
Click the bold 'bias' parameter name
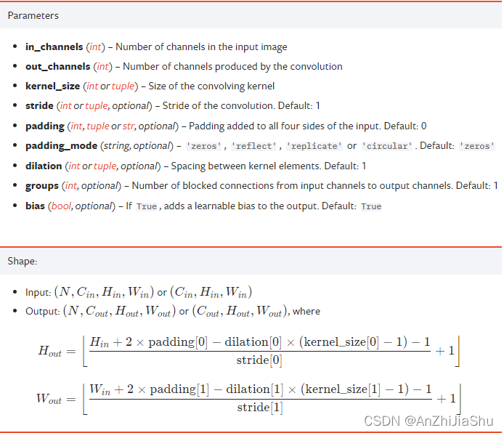pyautogui.click(x=35, y=206)
